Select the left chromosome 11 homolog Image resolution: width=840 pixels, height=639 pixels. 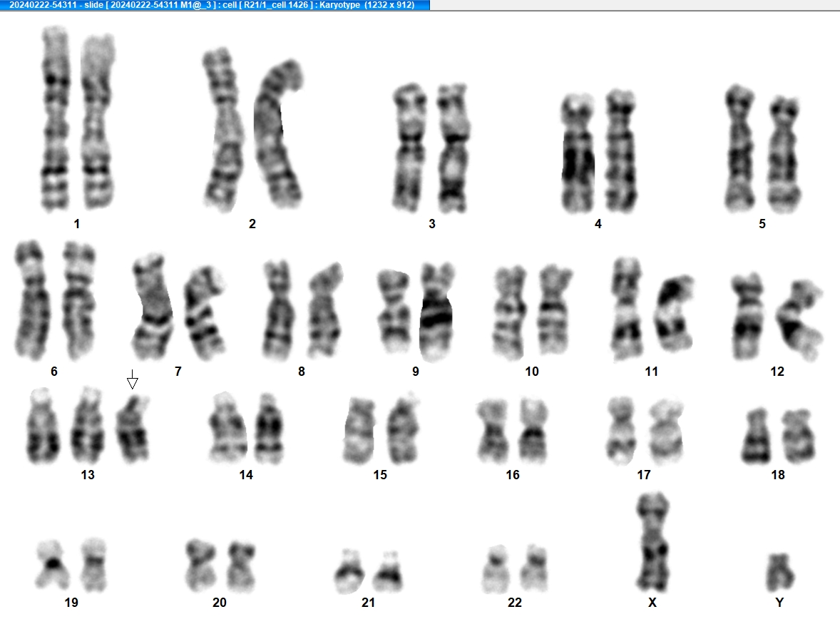coord(627,309)
